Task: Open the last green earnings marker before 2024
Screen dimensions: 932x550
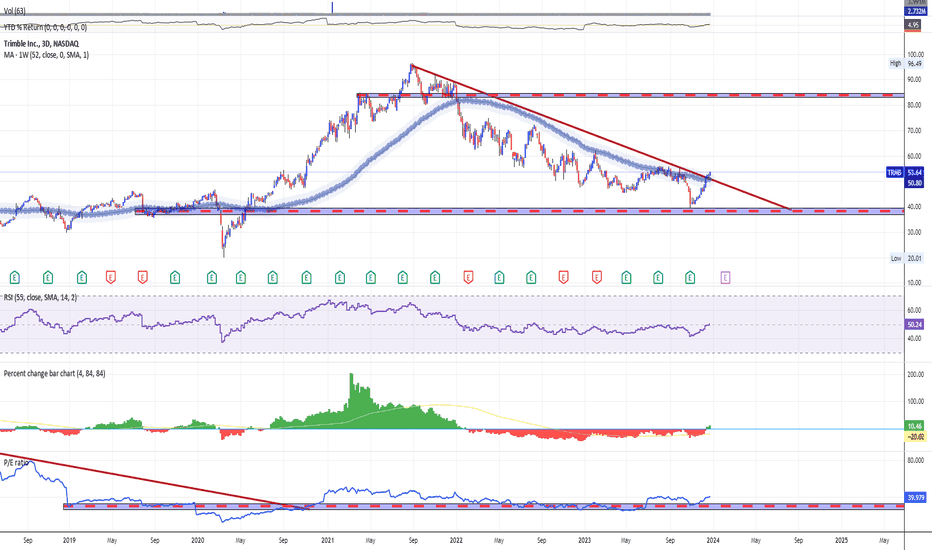Action: click(690, 277)
